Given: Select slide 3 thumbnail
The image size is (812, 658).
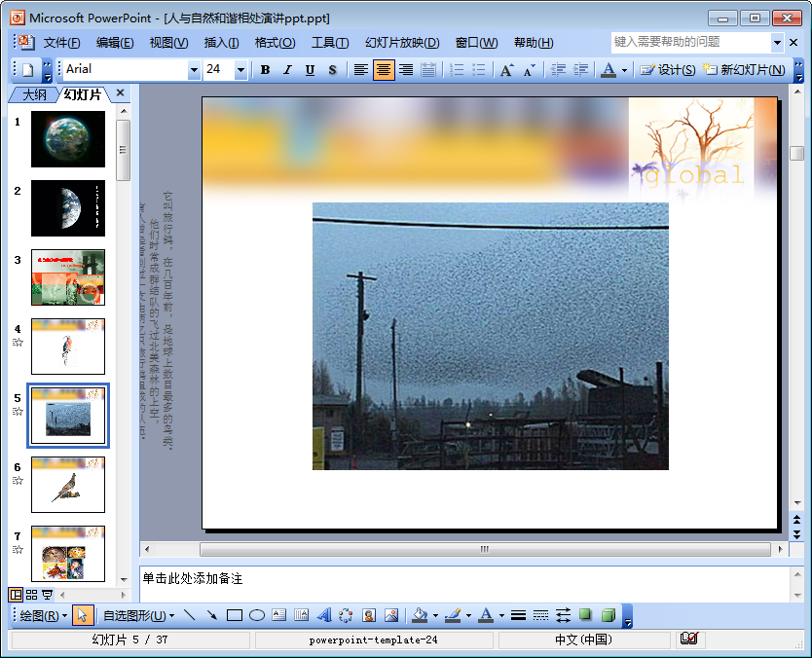Looking at the screenshot, I should pos(68,277).
